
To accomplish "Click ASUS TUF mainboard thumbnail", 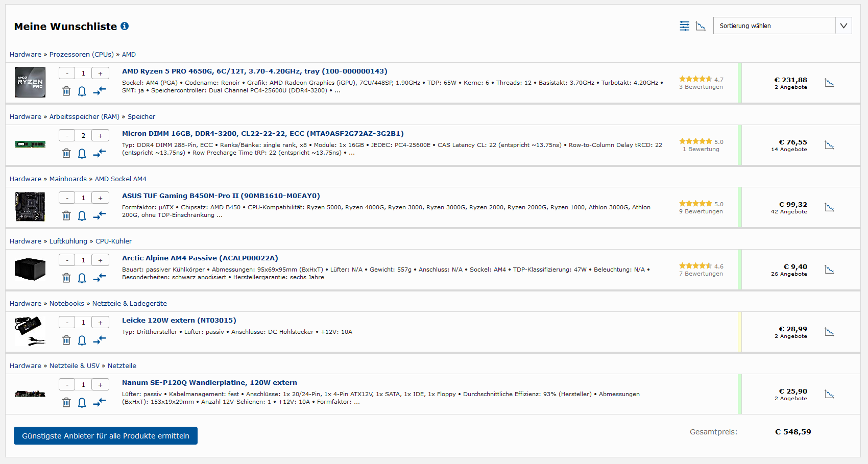I will (30, 207).
